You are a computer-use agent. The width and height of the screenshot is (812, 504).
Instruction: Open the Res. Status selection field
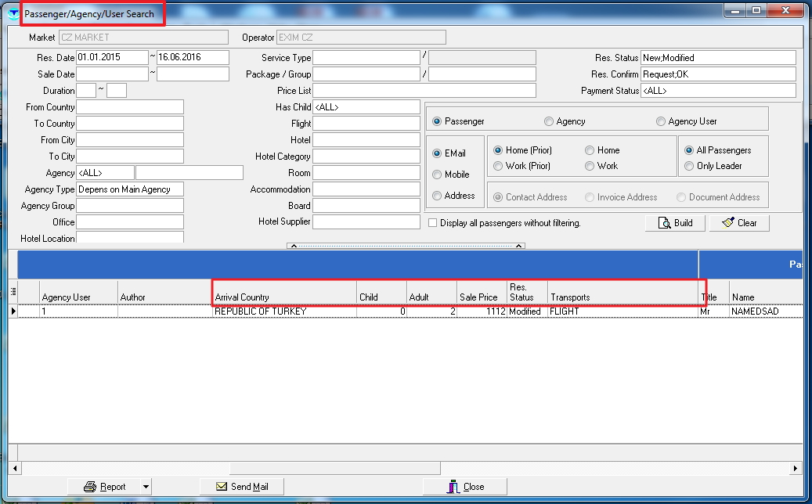(x=718, y=58)
